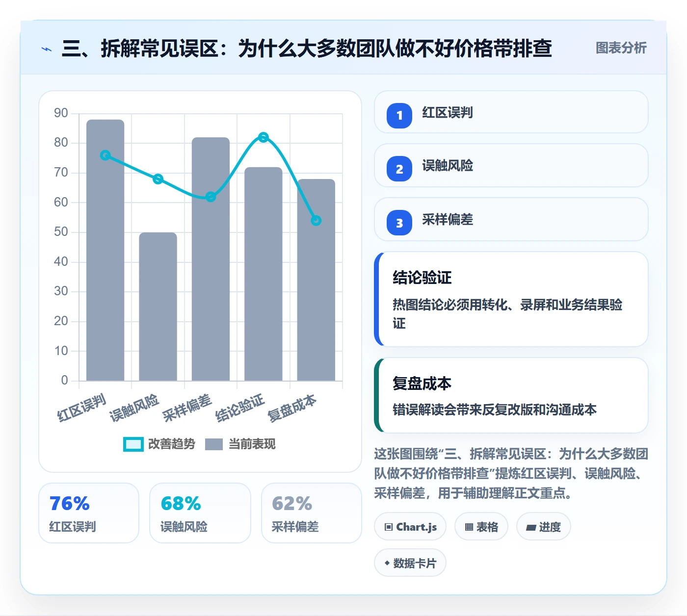This screenshot has height=616, width=687.
Task: Click the 图表分析 label in the header
Action: [621, 48]
